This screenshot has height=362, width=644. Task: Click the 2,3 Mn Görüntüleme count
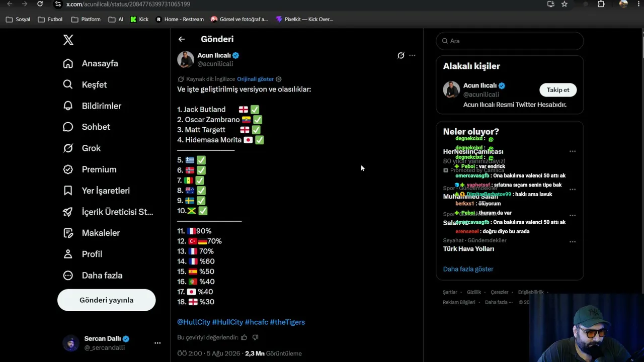tap(273, 353)
